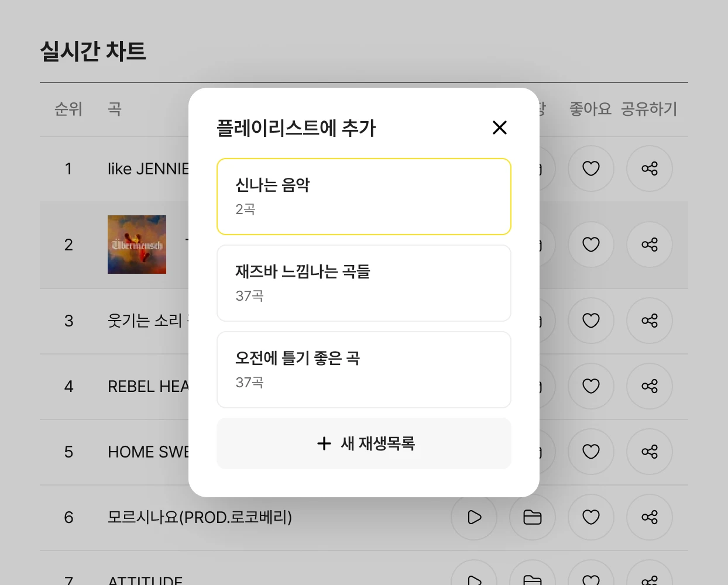Toggle the like heart for like JENNIE
Image resolution: width=728 pixels, height=585 pixels.
[591, 168]
